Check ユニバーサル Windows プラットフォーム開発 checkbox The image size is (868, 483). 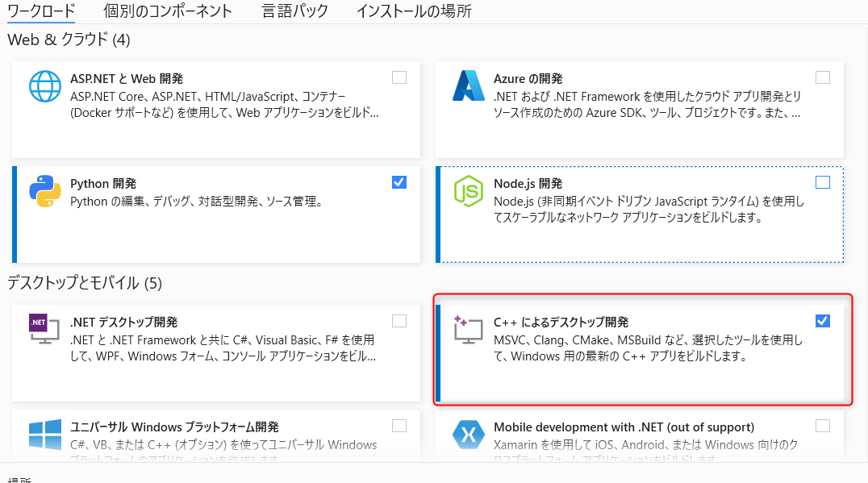tap(399, 426)
